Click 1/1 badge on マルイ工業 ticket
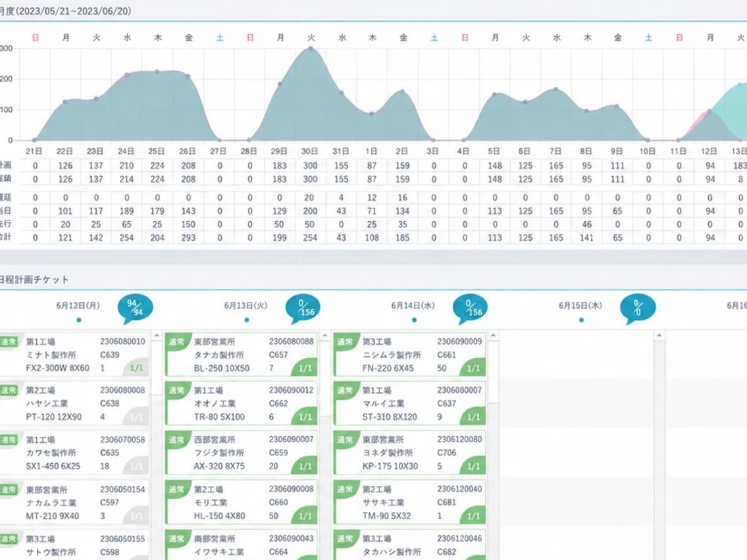 click(473, 417)
